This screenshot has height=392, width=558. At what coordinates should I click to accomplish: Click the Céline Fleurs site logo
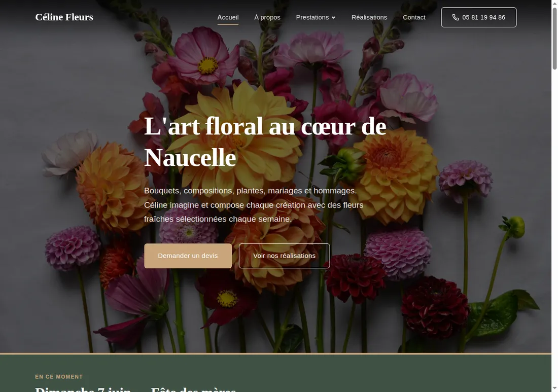pos(64,17)
